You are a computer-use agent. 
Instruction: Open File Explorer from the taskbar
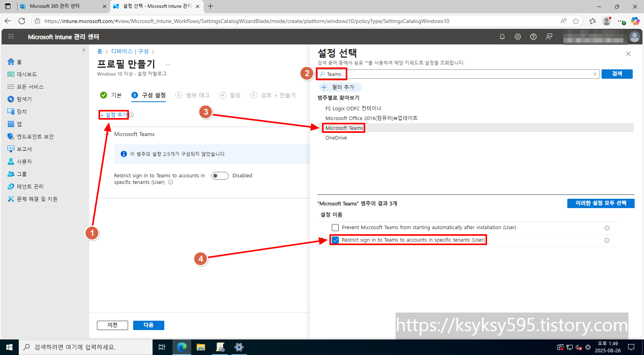pos(201,347)
